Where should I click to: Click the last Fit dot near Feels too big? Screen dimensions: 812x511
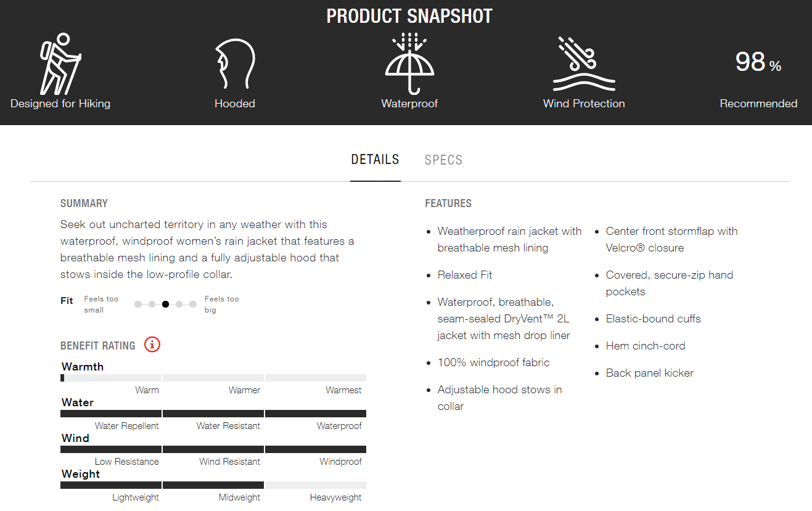[x=193, y=304]
